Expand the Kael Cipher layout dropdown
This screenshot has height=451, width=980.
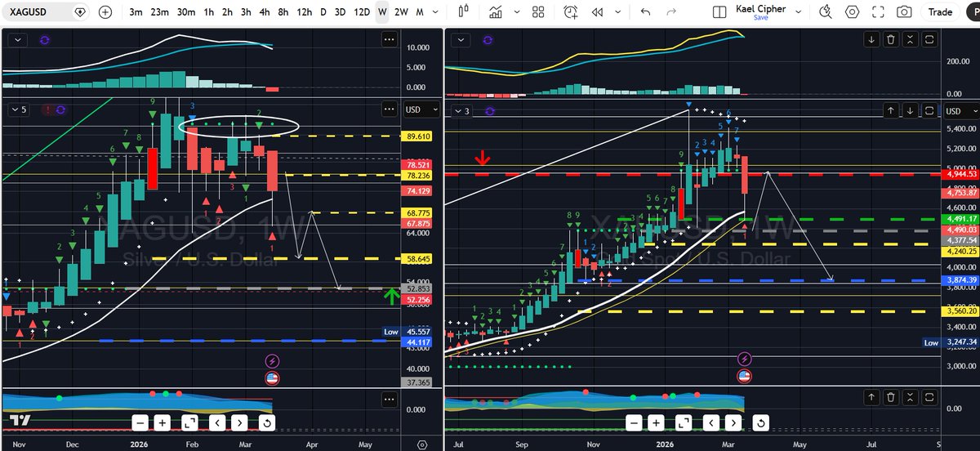pos(800,12)
